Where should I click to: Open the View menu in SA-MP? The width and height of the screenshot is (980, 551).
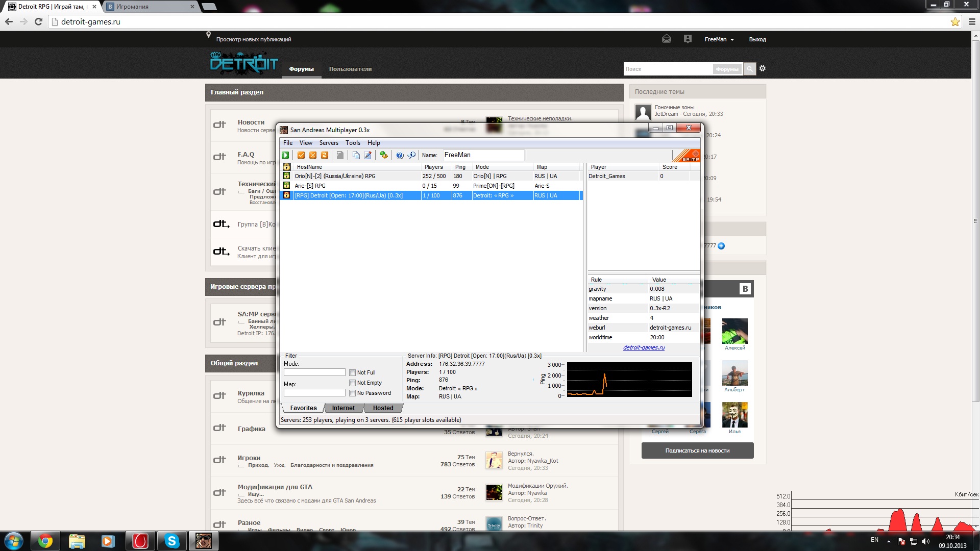coord(306,143)
